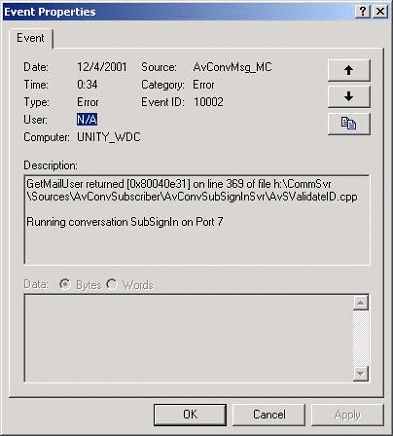Click the Cancel button

point(269,414)
